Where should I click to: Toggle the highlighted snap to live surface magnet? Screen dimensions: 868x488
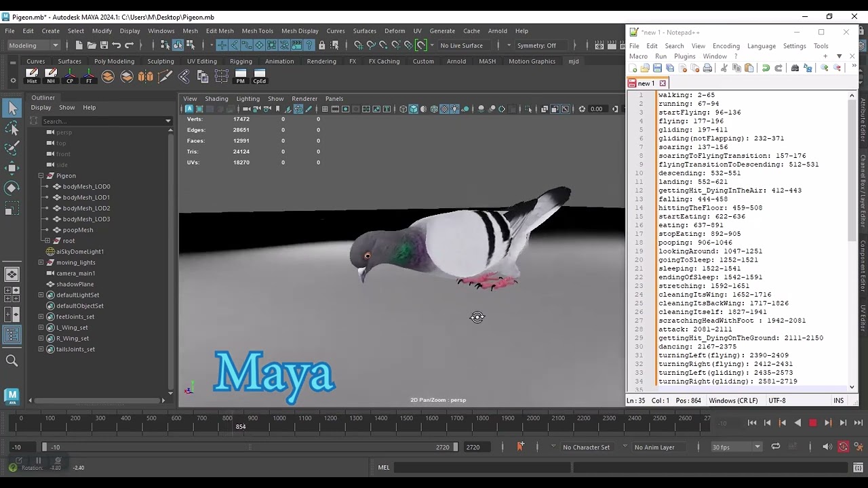421,45
